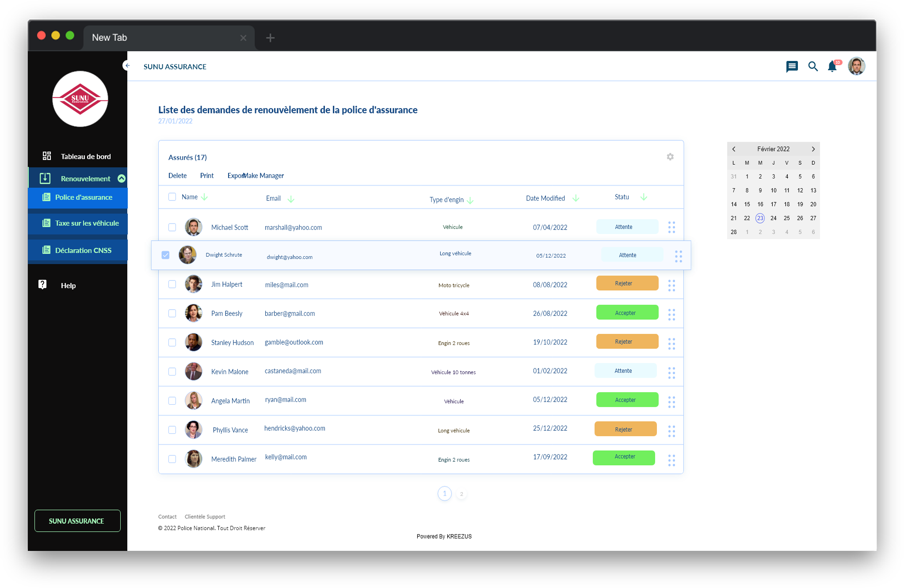
Task: Click the Delete action link
Action: (x=177, y=175)
